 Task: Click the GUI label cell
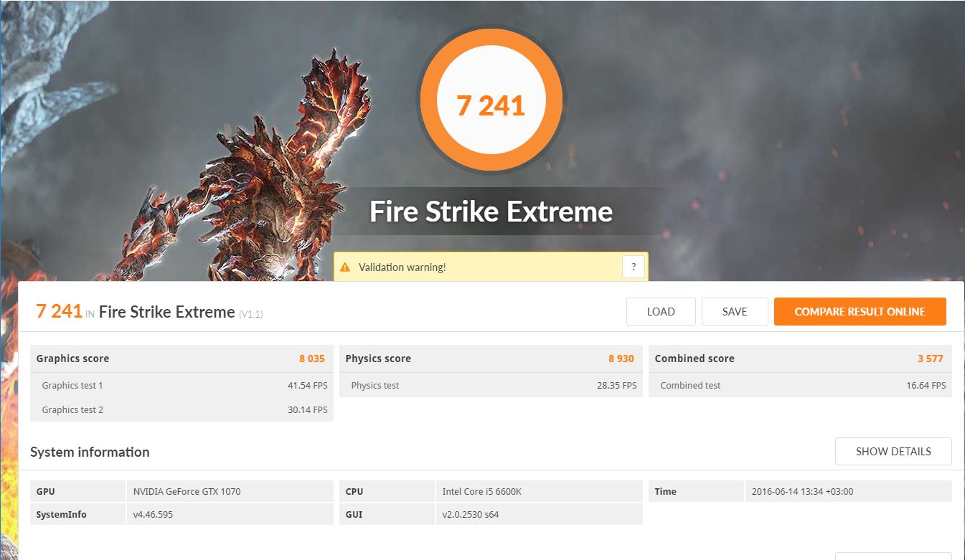click(387, 514)
